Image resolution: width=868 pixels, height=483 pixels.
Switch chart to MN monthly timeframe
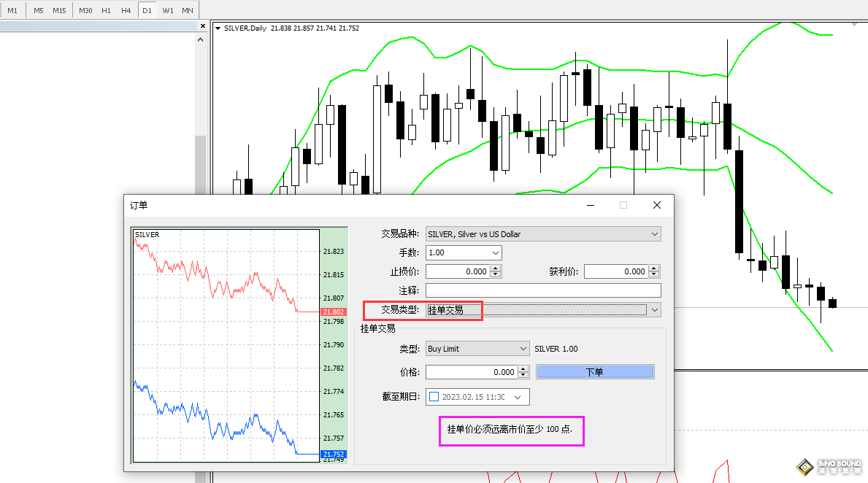pyautogui.click(x=188, y=10)
